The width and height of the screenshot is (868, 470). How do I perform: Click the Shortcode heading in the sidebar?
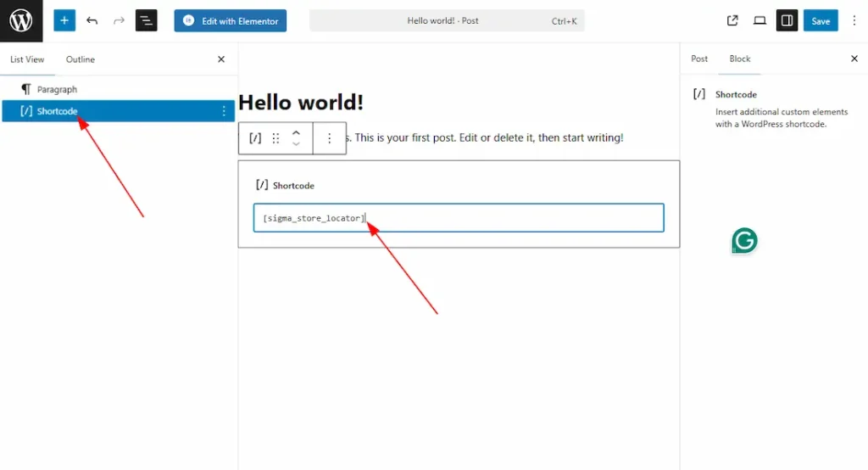pyautogui.click(x=736, y=95)
